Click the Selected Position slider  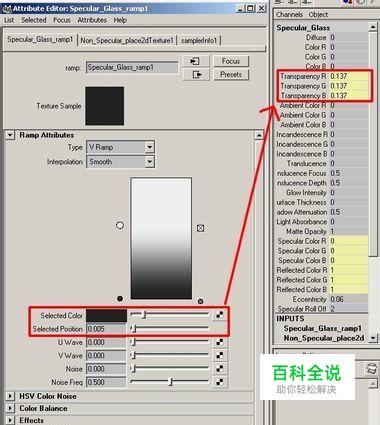point(170,329)
